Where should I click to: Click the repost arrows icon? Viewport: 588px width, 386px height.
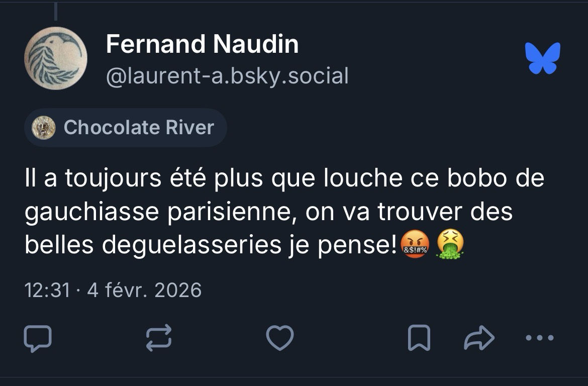[x=159, y=338]
